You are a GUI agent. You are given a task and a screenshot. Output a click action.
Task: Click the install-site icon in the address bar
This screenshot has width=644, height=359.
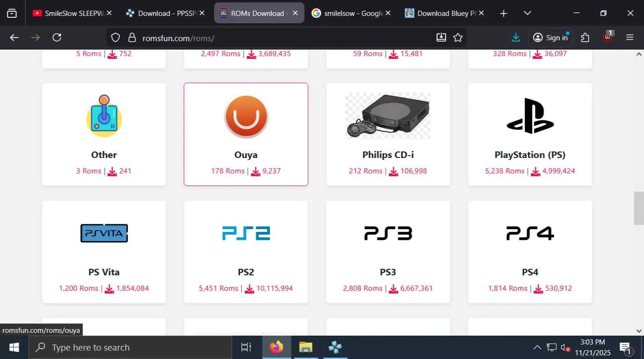coord(441,37)
